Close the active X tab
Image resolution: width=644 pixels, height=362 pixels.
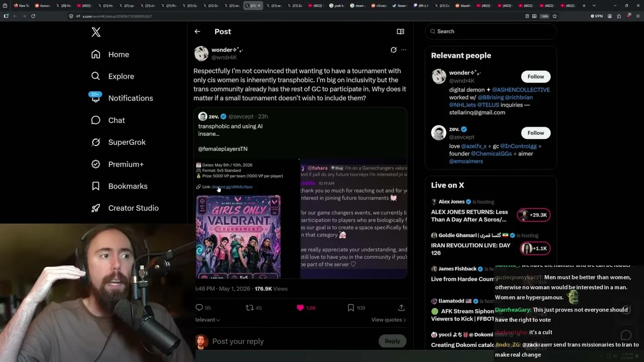(259, 6)
